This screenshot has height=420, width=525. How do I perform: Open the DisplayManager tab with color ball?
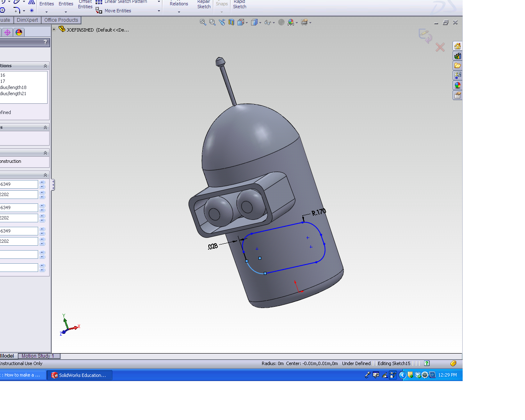(x=19, y=32)
